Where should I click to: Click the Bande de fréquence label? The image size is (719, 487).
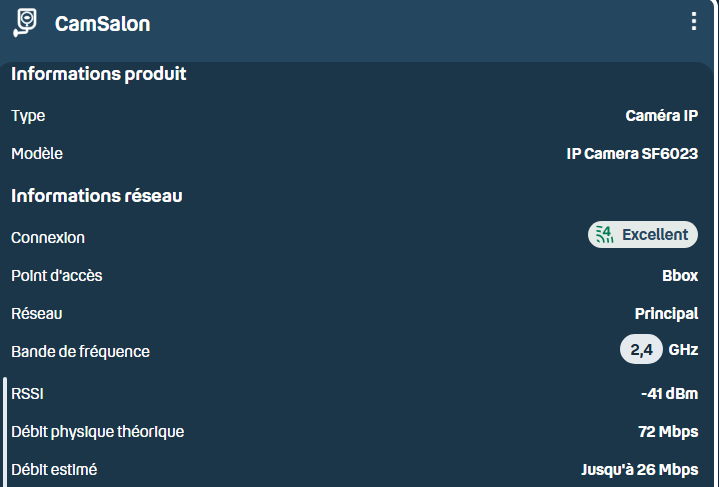click(x=80, y=352)
